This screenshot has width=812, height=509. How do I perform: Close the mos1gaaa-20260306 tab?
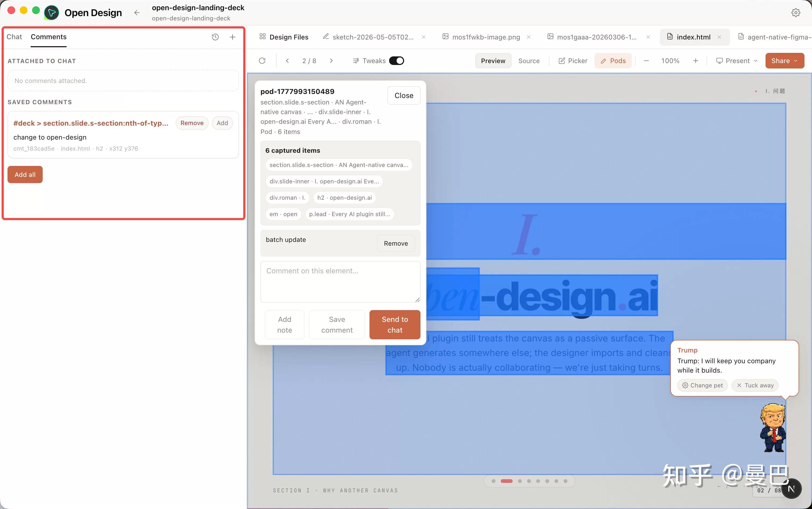(x=648, y=37)
